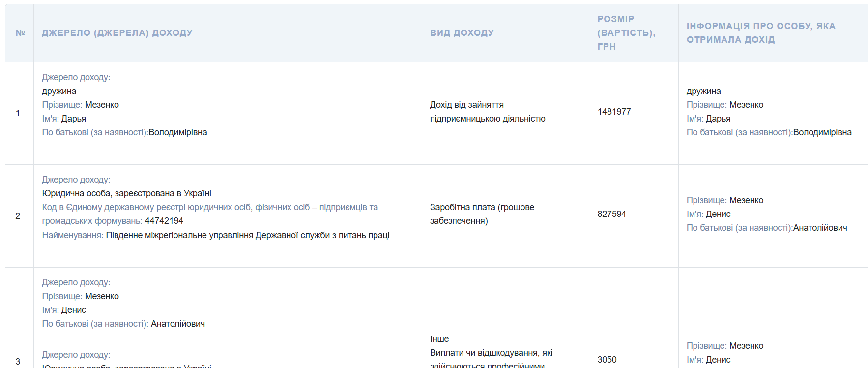Screen dimensions: 868x368
Task: Click 'Південне міжрегіональне управління Державної служби' name
Action: 248,235
